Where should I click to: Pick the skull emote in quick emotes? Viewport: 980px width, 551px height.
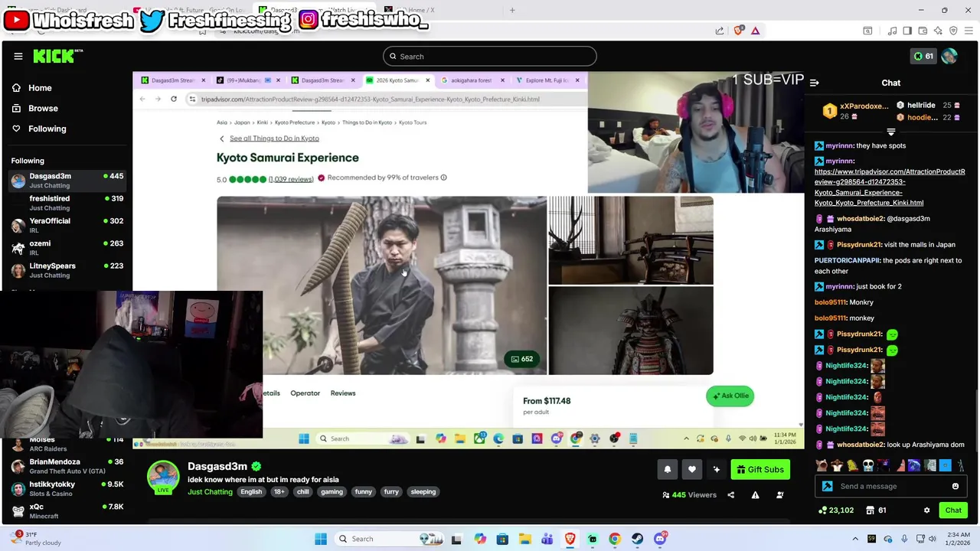point(868,465)
